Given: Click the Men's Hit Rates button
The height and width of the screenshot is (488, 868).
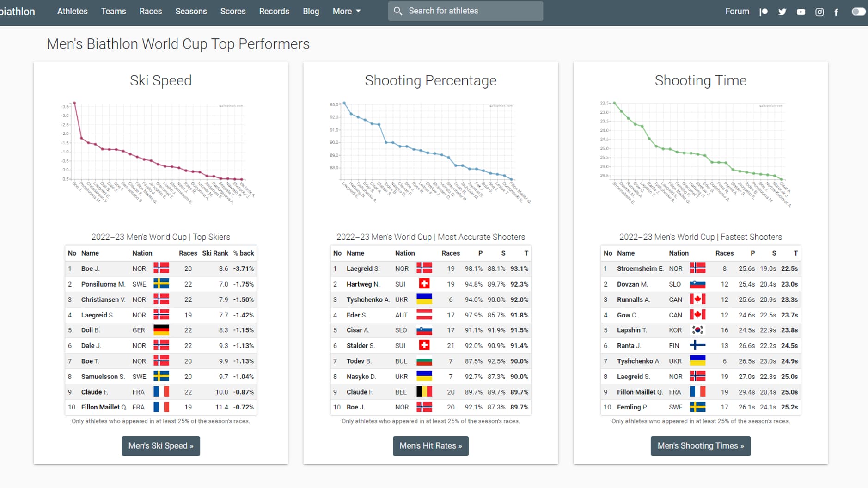Looking at the screenshot, I should [431, 446].
